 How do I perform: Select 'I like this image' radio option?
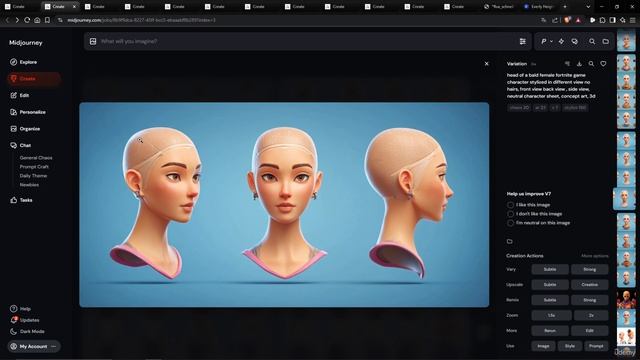coord(510,205)
